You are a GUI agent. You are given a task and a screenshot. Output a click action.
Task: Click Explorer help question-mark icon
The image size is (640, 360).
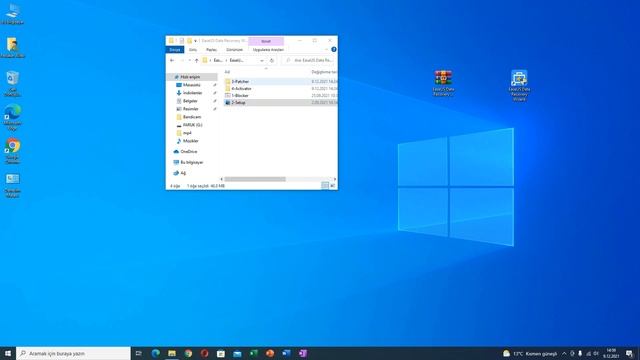click(x=333, y=49)
